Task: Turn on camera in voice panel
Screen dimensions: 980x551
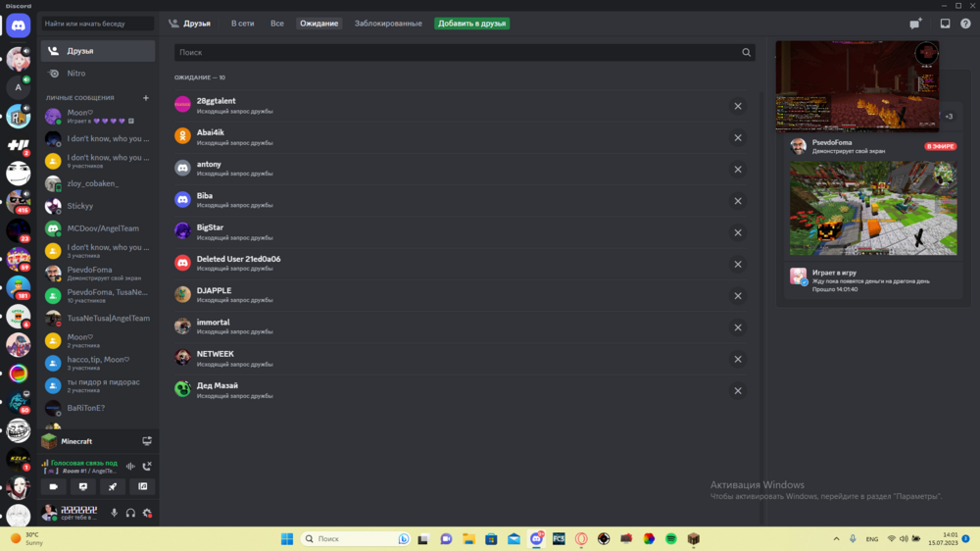Action: (54, 486)
